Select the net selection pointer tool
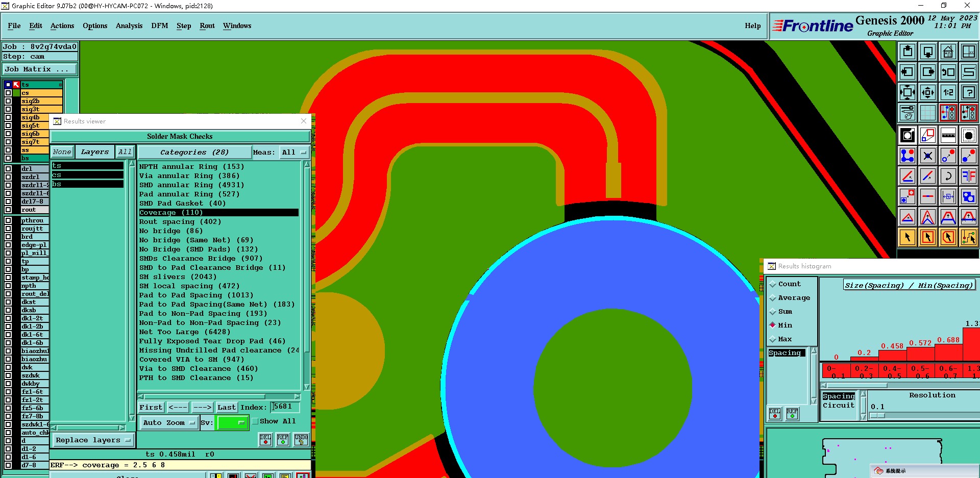 (x=969, y=237)
